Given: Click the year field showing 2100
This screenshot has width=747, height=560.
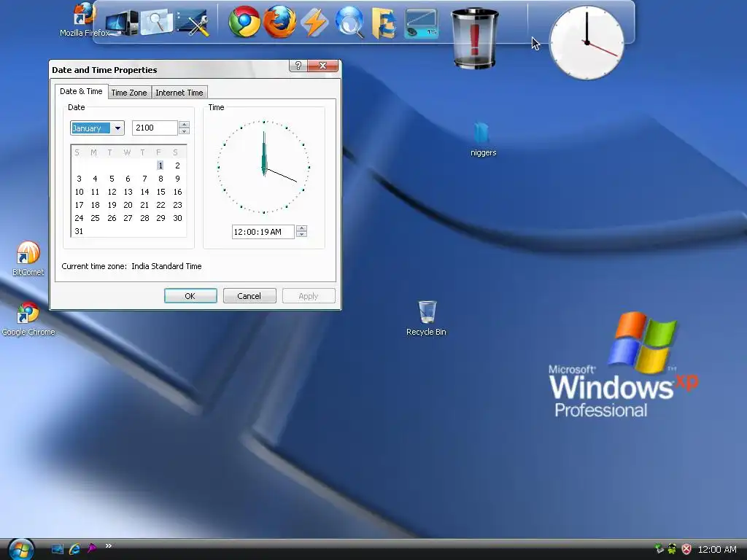Looking at the screenshot, I should coord(155,128).
